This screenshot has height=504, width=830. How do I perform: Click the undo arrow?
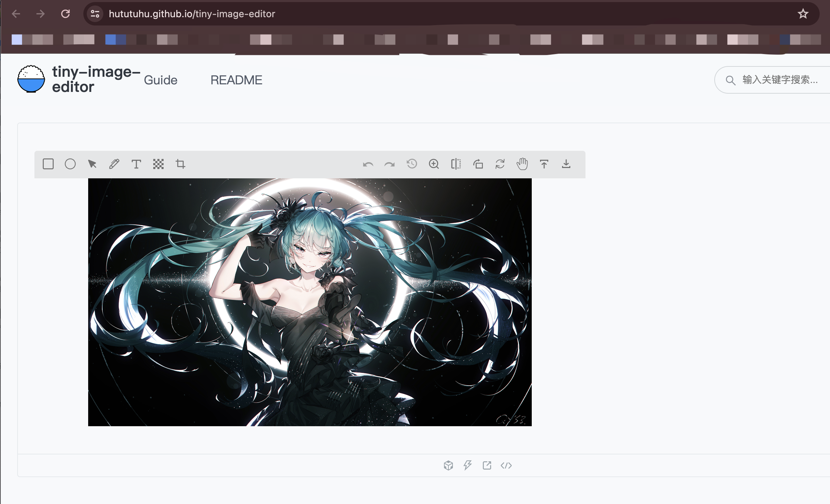(368, 165)
